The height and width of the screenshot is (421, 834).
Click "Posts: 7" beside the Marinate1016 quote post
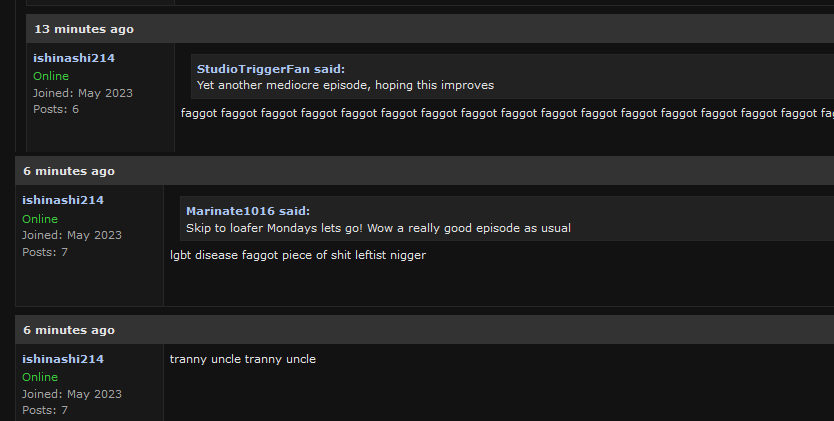[45, 252]
